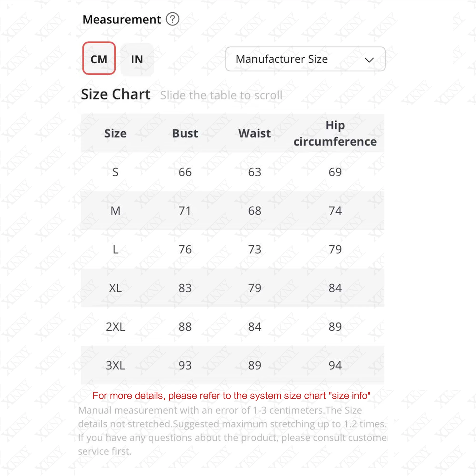The height and width of the screenshot is (476, 476).
Task: Click the "Slide the table to scroll" hint
Action: (221, 95)
